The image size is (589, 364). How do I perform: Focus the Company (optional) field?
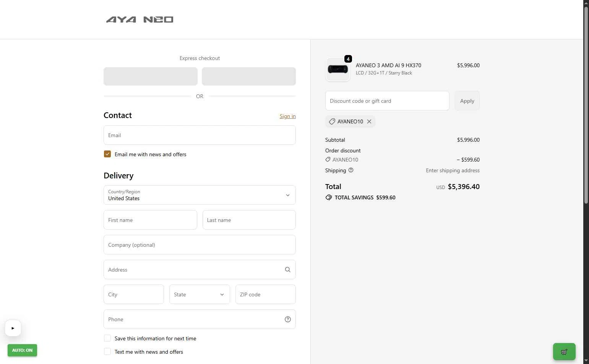pos(200,245)
